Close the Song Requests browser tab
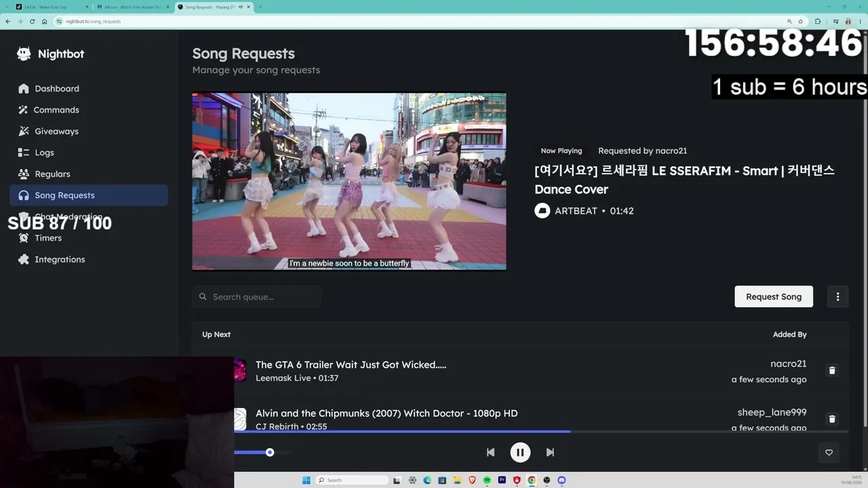 (248, 7)
